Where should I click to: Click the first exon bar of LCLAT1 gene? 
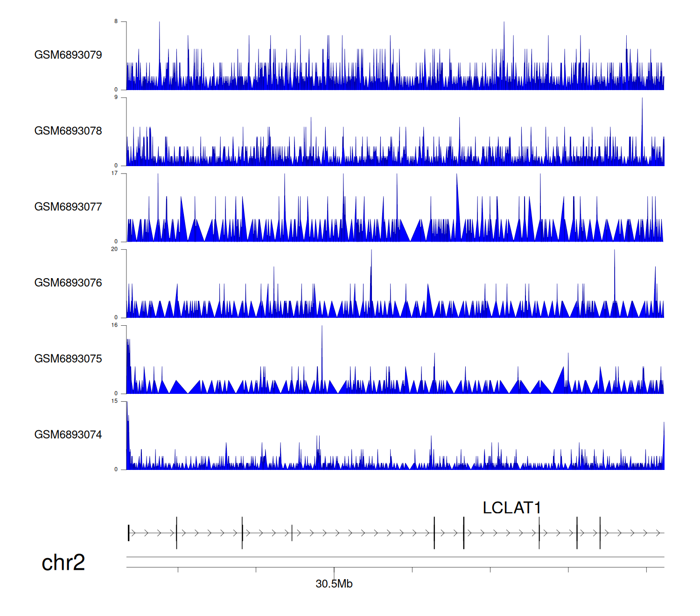tap(128, 533)
